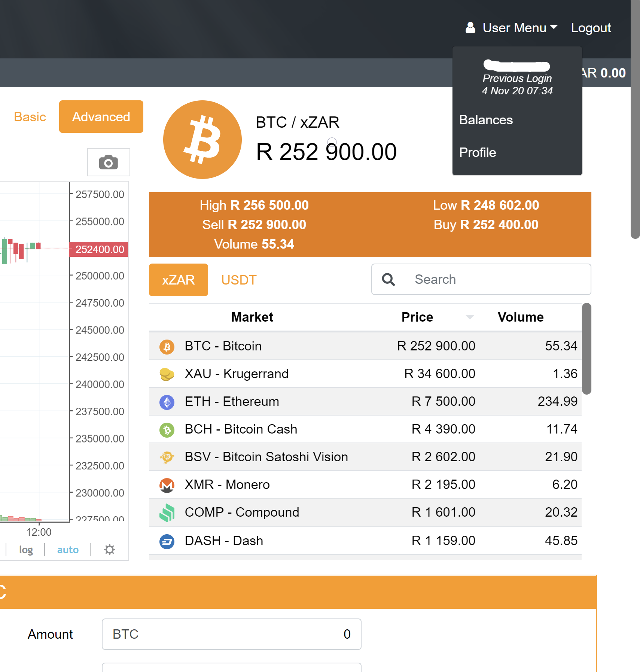Open chart settings gear icon
Viewport: 640px width, 672px height.
pos(109,550)
